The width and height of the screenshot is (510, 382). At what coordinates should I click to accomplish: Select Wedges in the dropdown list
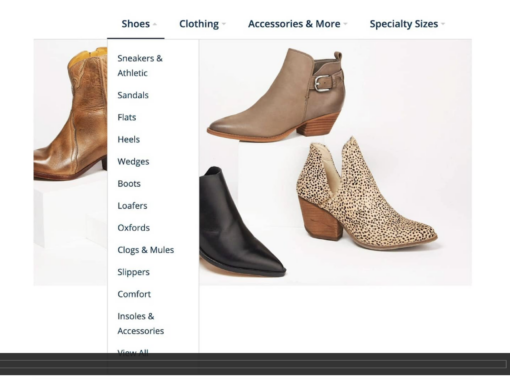133,162
